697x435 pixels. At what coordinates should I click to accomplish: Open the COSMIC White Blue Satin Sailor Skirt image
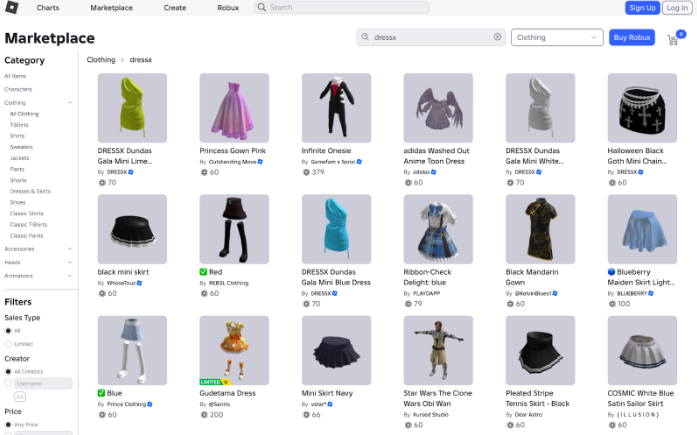642,350
